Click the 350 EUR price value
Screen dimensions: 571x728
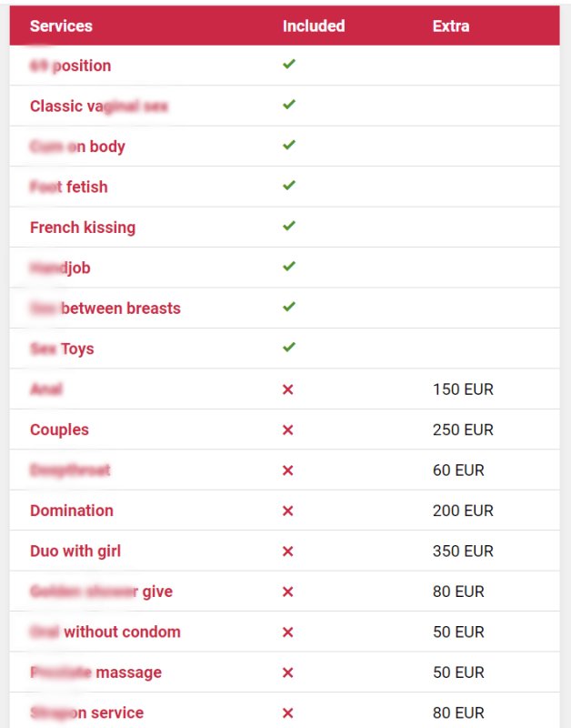(x=463, y=551)
